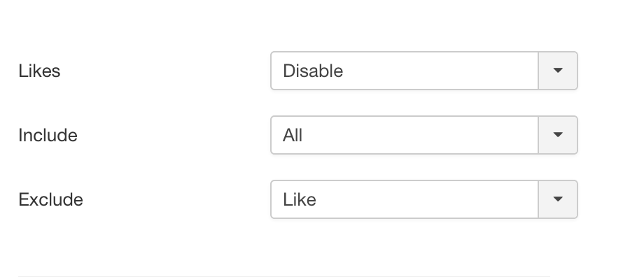Expand options using the gray button beside Disable
The height and width of the screenshot is (277, 644).
[558, 71]
